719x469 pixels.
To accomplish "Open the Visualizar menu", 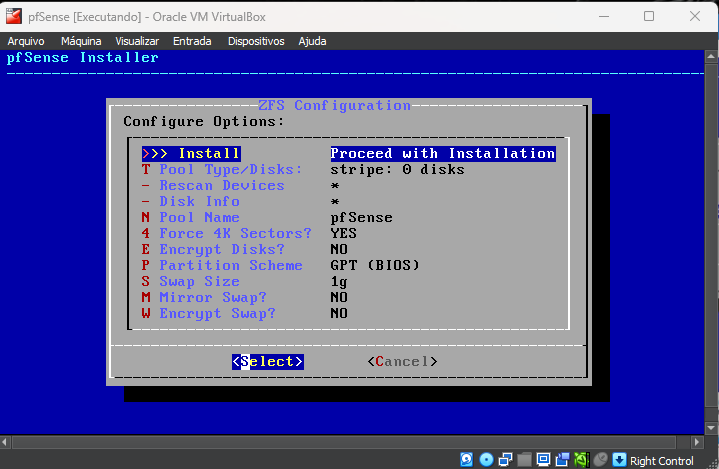I will point(137,41).
